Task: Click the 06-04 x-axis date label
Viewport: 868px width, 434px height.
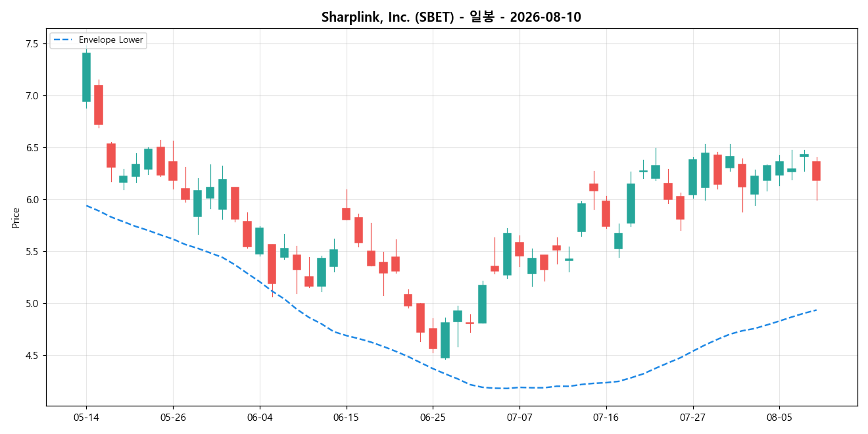Action: point(259,418)
